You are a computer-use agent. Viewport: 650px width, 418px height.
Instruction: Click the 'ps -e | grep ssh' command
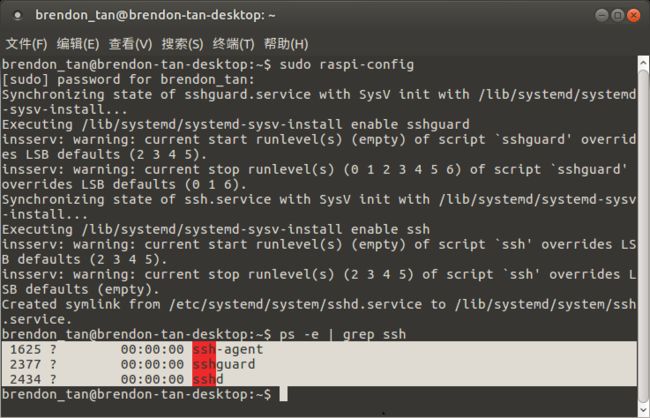click(x=343, y=334)
